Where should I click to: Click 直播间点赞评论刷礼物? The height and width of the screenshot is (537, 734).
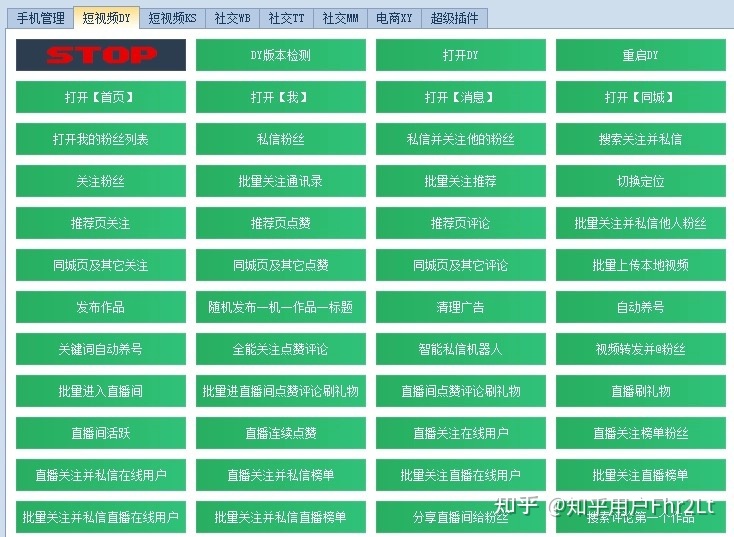[x=461, y=391]
